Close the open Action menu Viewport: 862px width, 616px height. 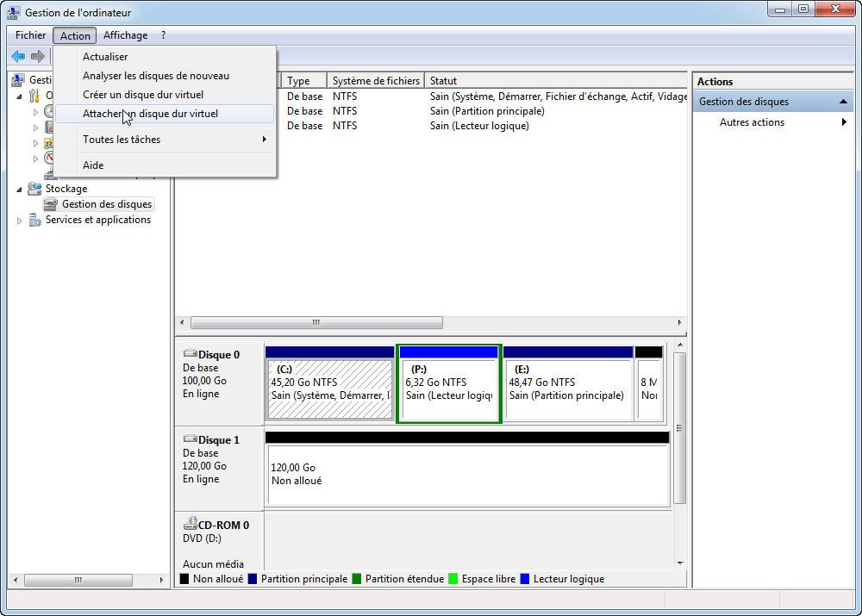pyautogui.click(x=75, y=35)
